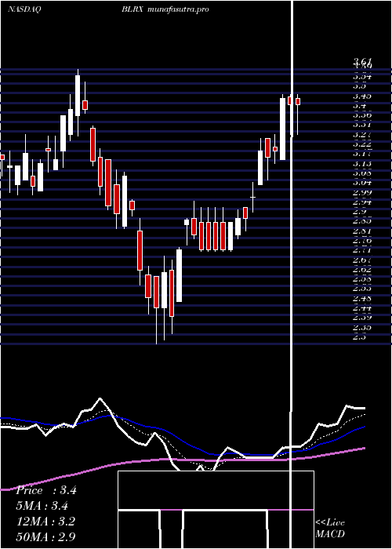Click the 3.04 price axis label
The width and height of the screenshot is (392, 549).
point(362,183)
